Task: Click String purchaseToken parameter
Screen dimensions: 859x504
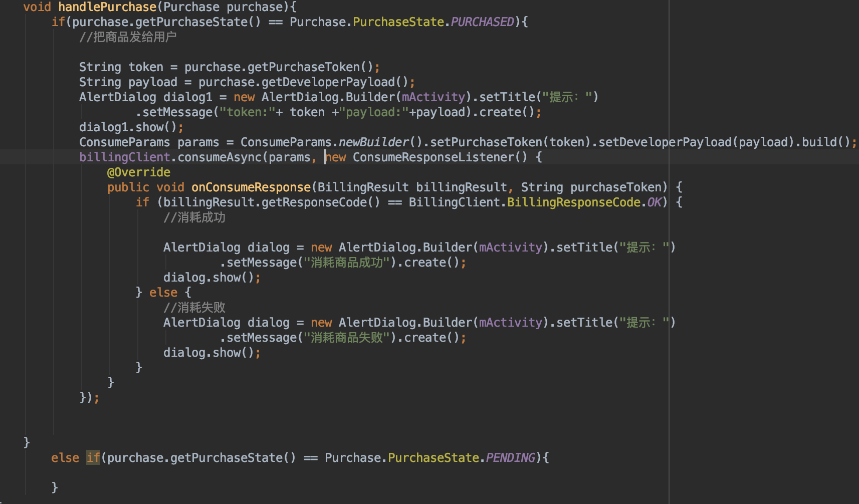Action: click(591, 187)
